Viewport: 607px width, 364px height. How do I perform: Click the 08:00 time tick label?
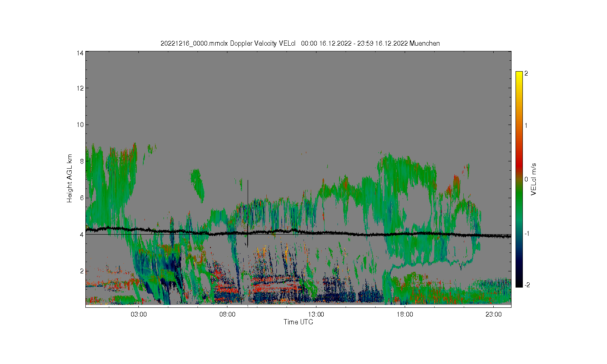pyautogui.click(x=227, y=315)
